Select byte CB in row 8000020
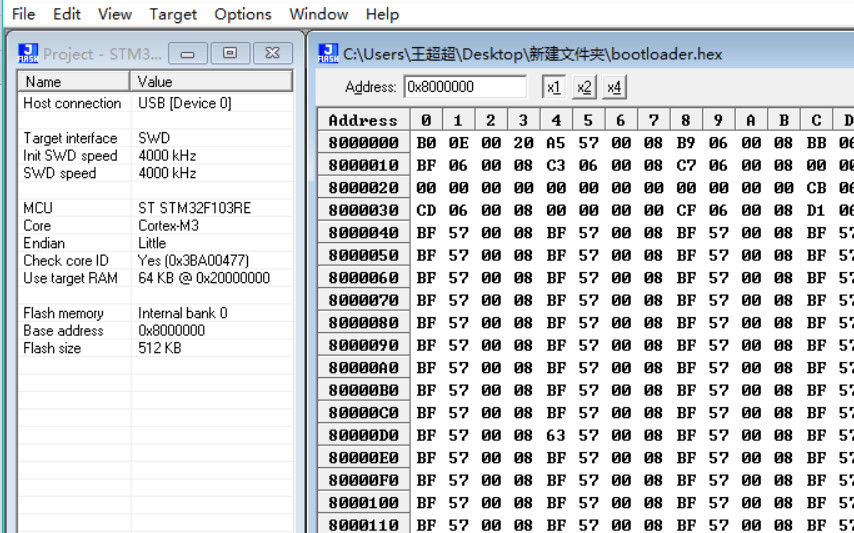Image resolution: width=854 pixels, height=533 pixels. (x=816, y=188)
